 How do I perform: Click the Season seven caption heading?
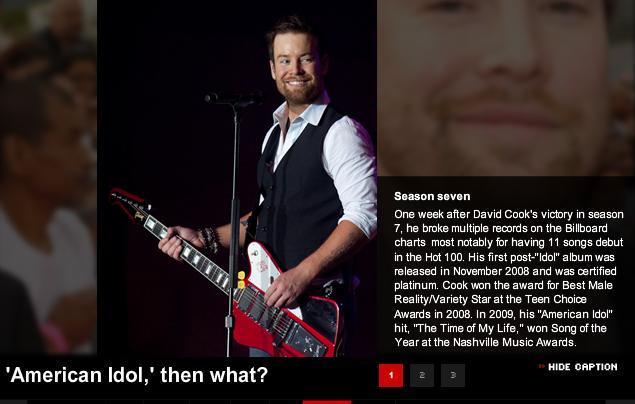pyautogui.click(x=432, y=196)
